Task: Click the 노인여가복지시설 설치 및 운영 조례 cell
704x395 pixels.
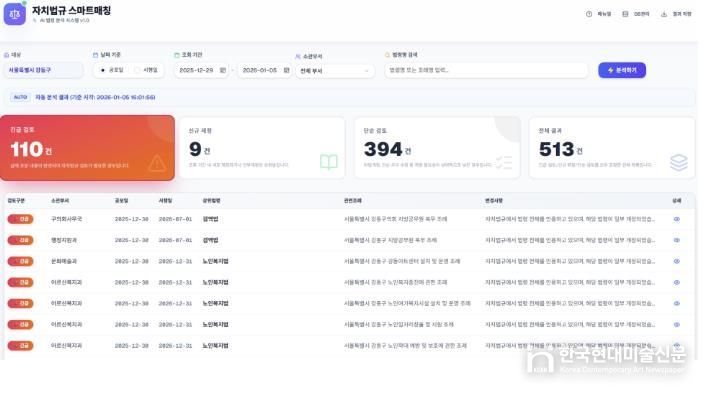Action: click(407, 303)
